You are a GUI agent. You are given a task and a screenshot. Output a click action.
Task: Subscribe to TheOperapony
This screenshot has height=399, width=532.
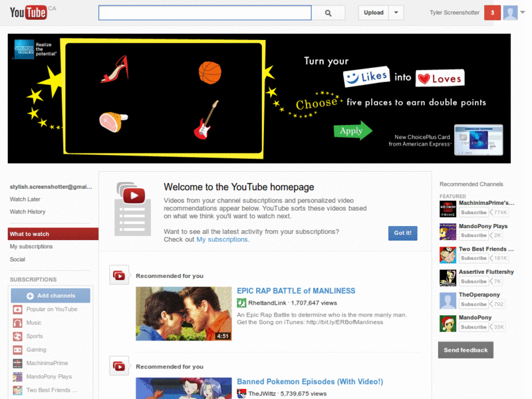pyautogui.click(x=473, y=304)
